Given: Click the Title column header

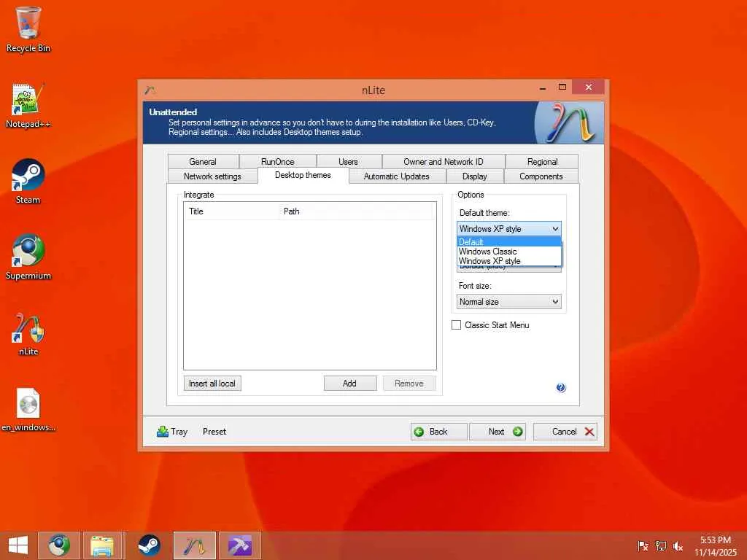Looking at the screenshot, I should tap(231, 211).
